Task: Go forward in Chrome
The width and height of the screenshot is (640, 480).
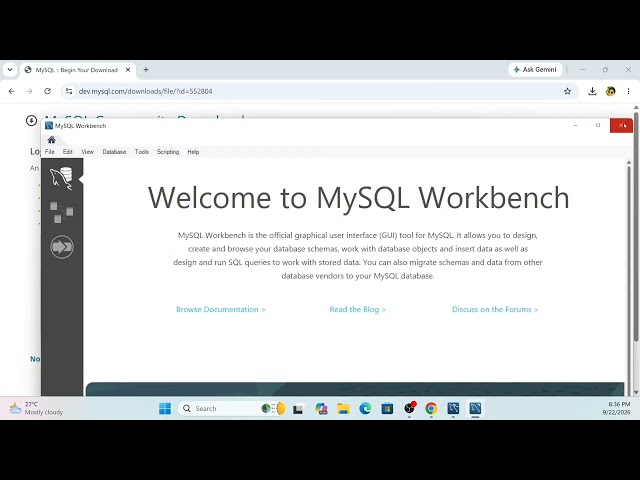Action: [29, 91]
